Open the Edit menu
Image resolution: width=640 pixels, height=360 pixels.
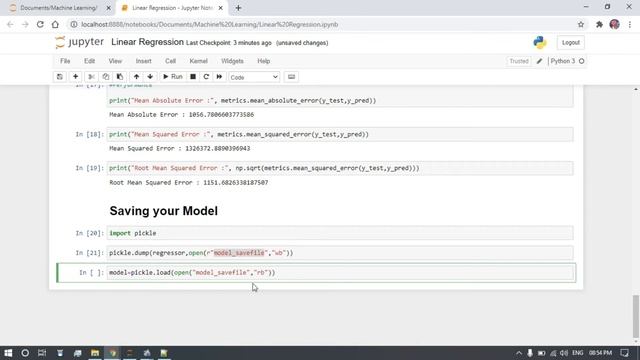point(89,61)
